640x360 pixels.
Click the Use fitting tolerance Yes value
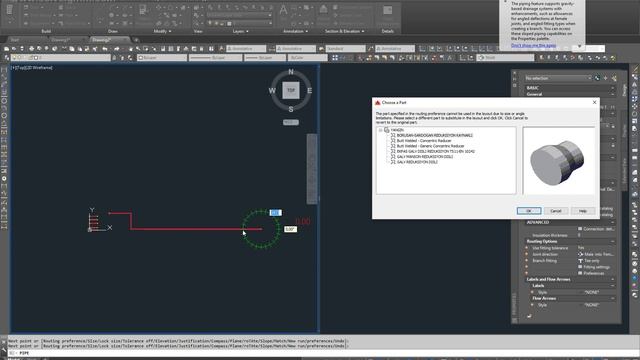pyautogui.click(x=581, y=248)
